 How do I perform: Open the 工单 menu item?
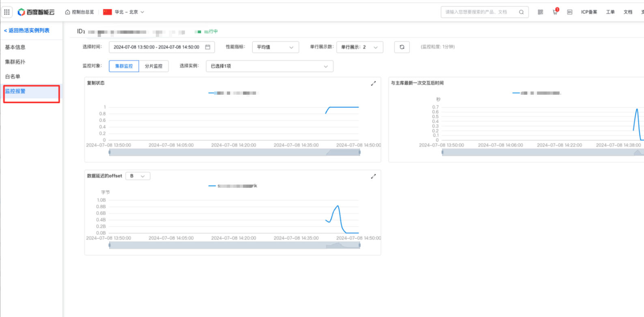(x=610, y=12)
